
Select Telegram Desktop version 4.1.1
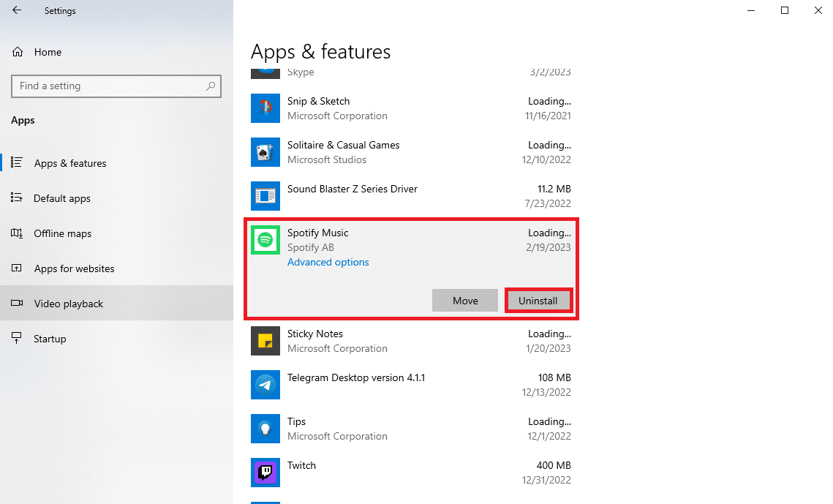356,377
